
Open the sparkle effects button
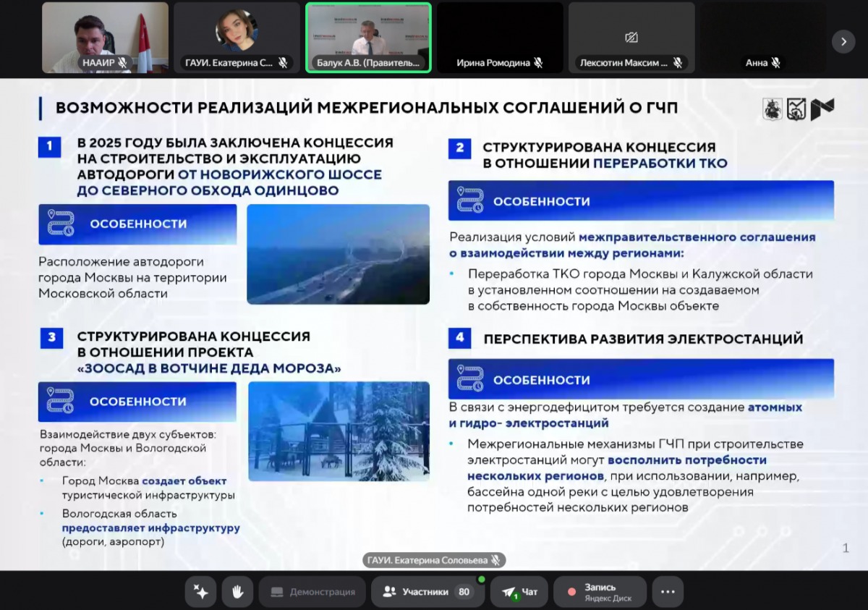200,592
